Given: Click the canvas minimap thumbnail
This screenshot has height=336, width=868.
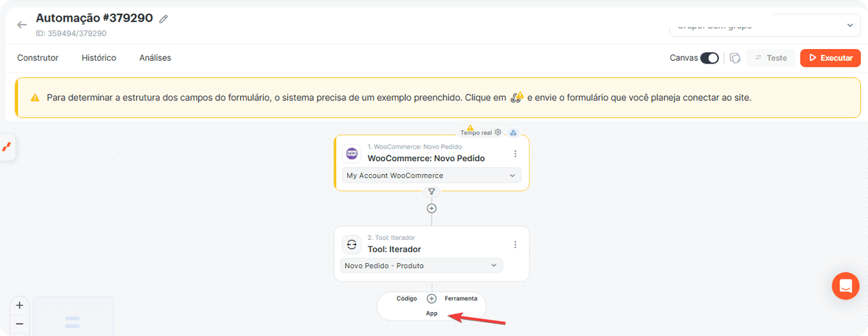Looking at the screenshot, I should [73, 316].
